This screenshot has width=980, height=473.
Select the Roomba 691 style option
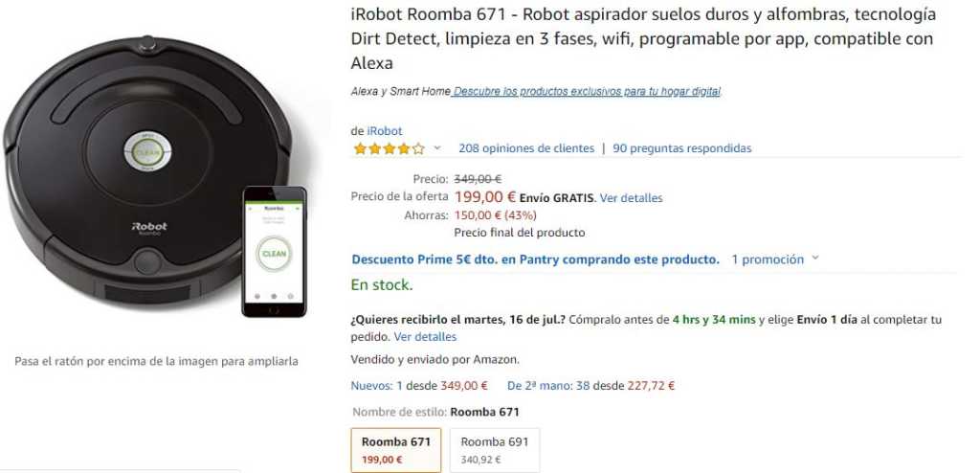[x=494, y=449]
